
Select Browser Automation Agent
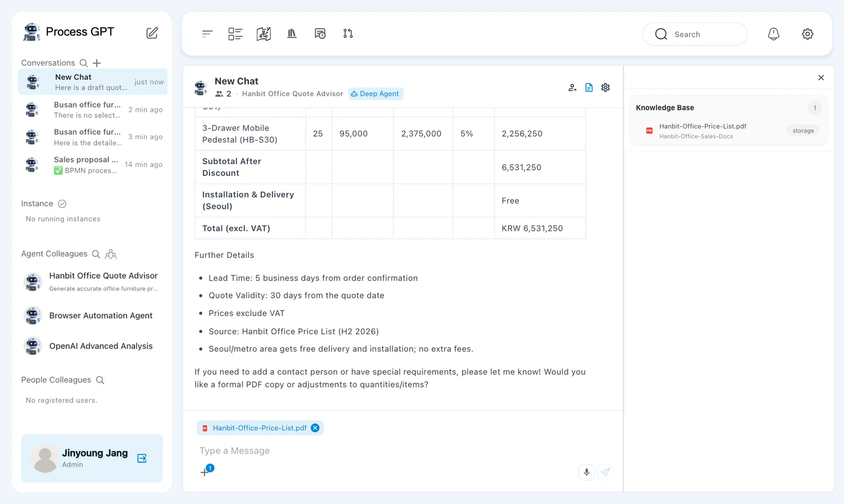click(92, 315)
